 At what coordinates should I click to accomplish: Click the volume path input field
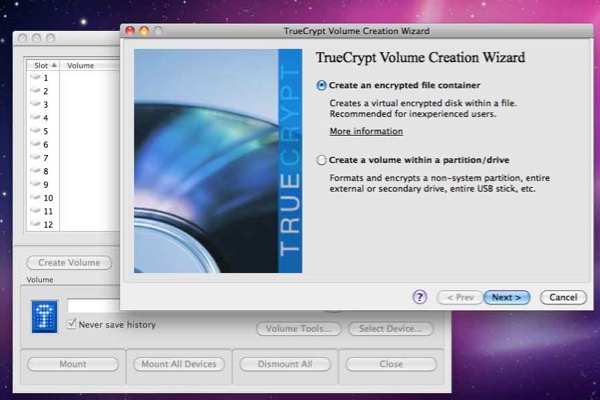click(x=94, y=306)
